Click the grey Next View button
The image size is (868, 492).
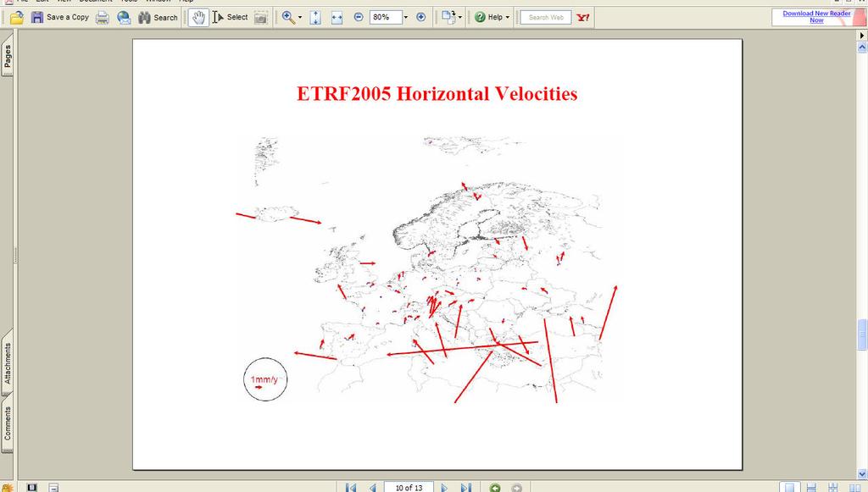coord(516,488)
